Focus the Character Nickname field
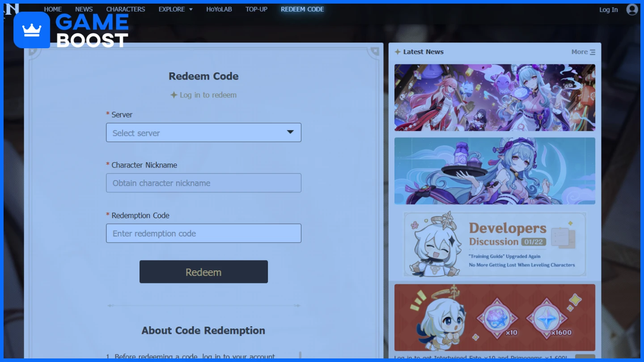644x362 pixels. tap(203, 183)
